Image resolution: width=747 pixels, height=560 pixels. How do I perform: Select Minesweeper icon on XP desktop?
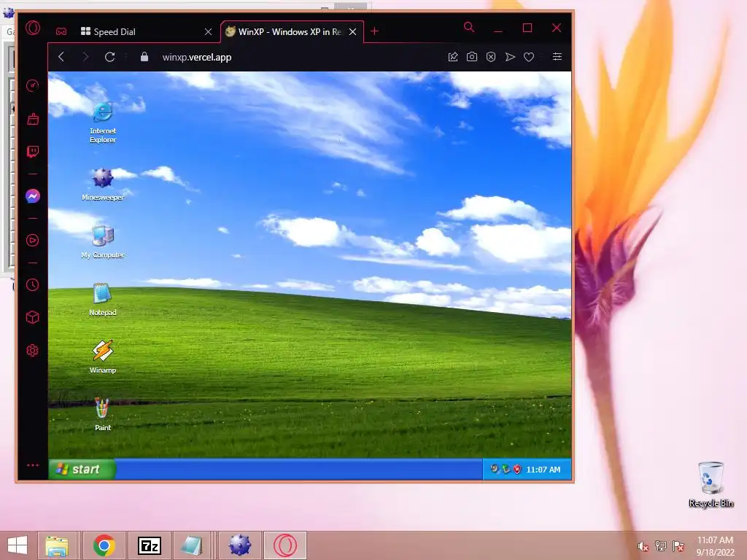pyautogui.click(x=103, y=184)
